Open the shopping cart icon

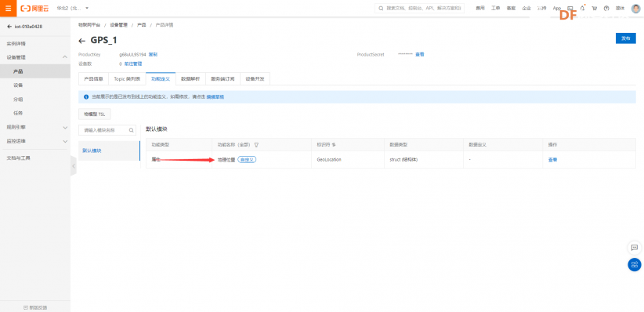click(x=595, y=8)
